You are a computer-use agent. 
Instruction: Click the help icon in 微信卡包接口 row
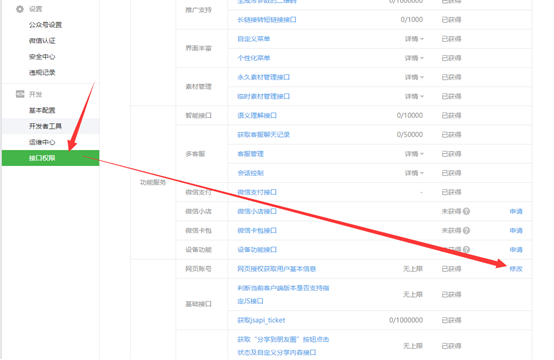[x=466, y=230]
